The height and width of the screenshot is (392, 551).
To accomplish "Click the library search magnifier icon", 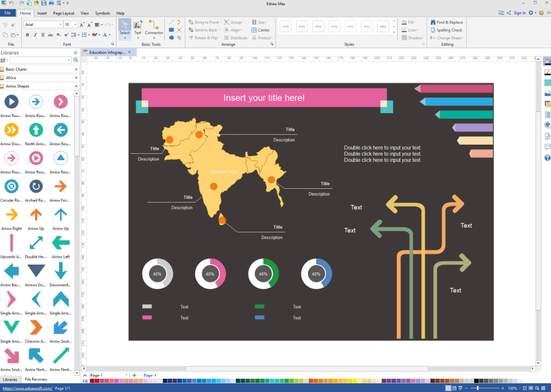I will (x=76, y=60).
